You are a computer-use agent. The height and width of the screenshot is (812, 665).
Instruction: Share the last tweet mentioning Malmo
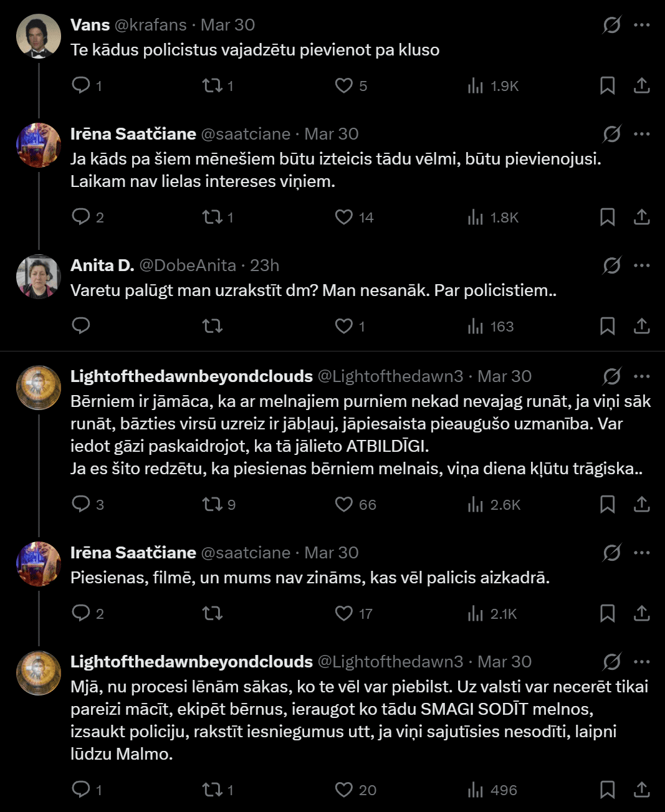[x=641, y=790]
